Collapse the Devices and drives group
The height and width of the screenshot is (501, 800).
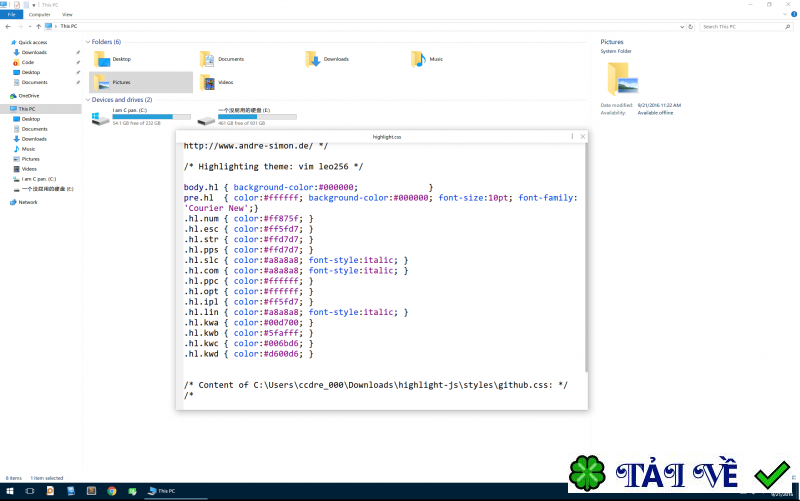pos(87,100)
